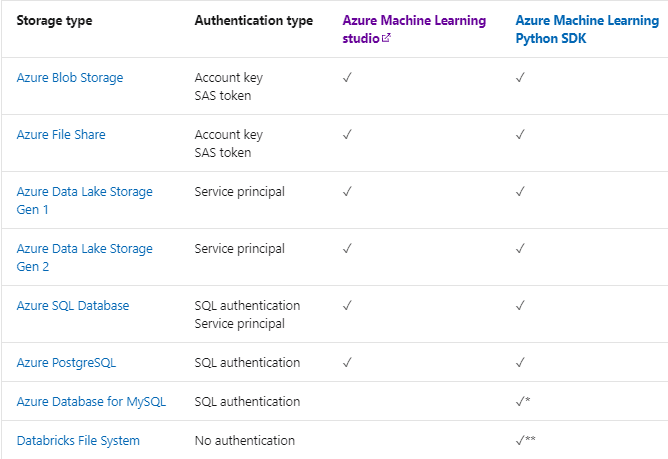Screen dimensions: 668x459
Task: Click the studio checkmark for Azure SQL Database
Action: coord(347,305)
